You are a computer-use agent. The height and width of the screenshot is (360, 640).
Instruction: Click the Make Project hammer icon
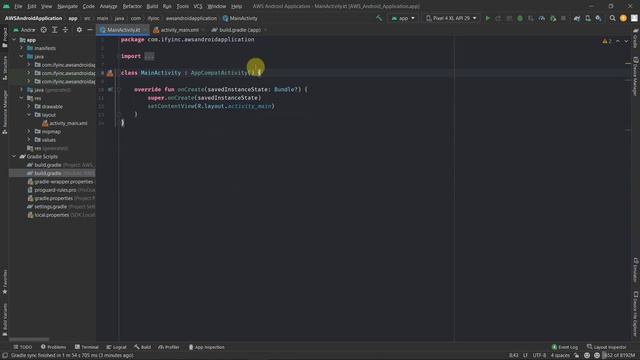pyautogui.click(x=379, y=18)
